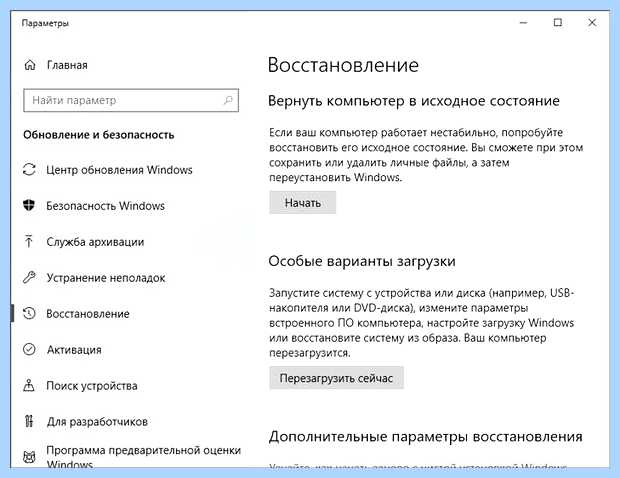Select Восстановление in sidebar
Viewport: 620px width, 478px height.
pyautogui.click(x=88, y=314)
